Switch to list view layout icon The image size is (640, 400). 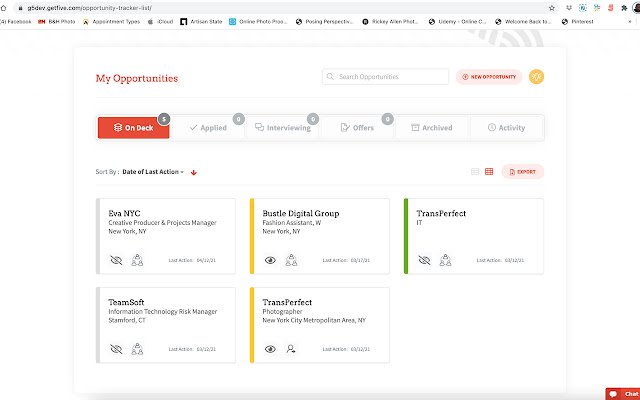coord(475,172)
